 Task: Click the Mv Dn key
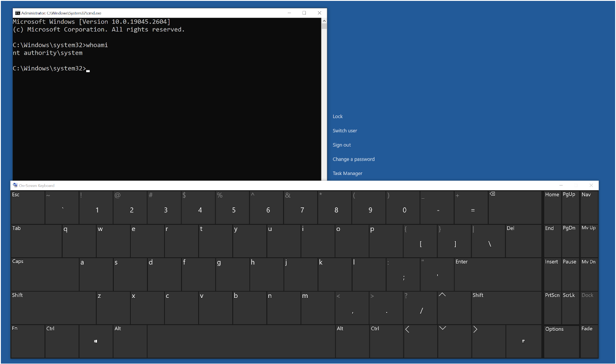click(x=589, y=274)
